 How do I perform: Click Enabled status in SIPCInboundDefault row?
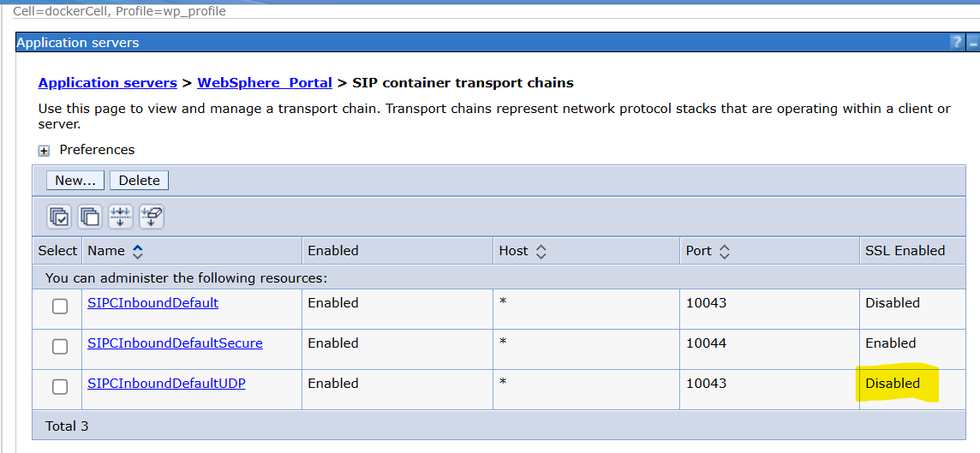point(333,303)
